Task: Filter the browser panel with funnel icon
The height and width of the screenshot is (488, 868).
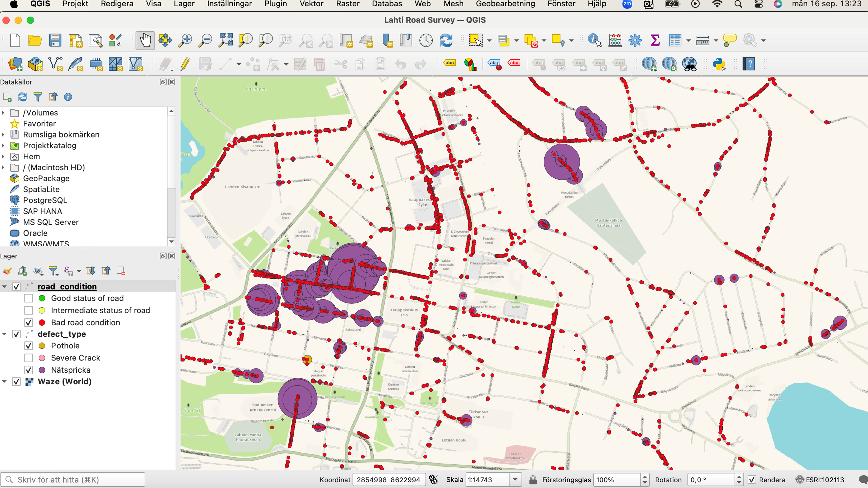Action: tap(38, 97)
